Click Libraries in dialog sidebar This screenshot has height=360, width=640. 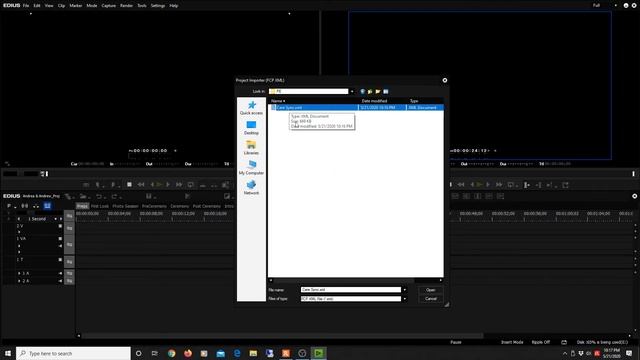tap(251, 148)
